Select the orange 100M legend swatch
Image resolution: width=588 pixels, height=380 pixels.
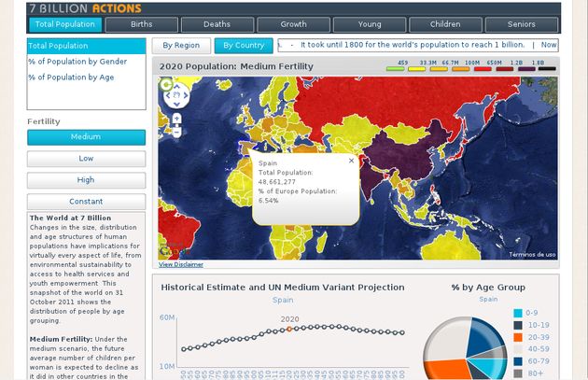pos(461,69)
